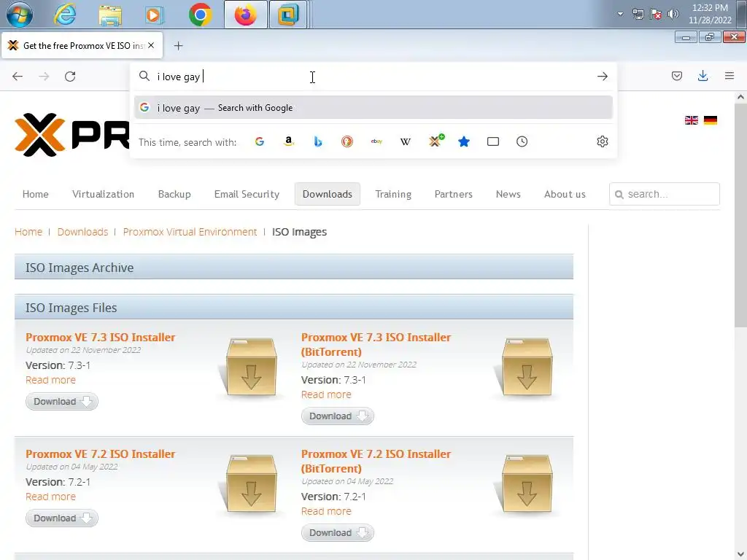The width and height of the screenshot is (747, 560).
Task: Click the Firefox forward arrow button
Action: (44, 76)
